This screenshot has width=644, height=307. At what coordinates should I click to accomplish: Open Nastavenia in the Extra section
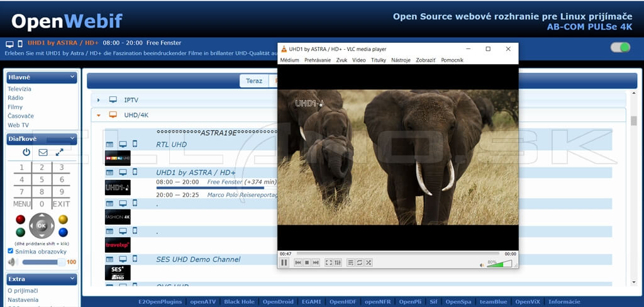pos(23,299)
